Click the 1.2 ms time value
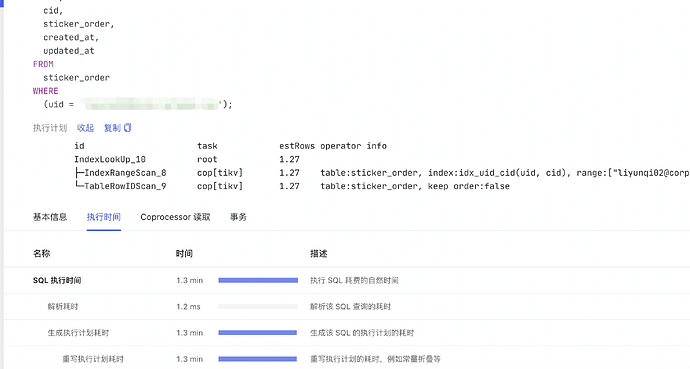This screenshot has height=369, width=690. pos(188,307)
